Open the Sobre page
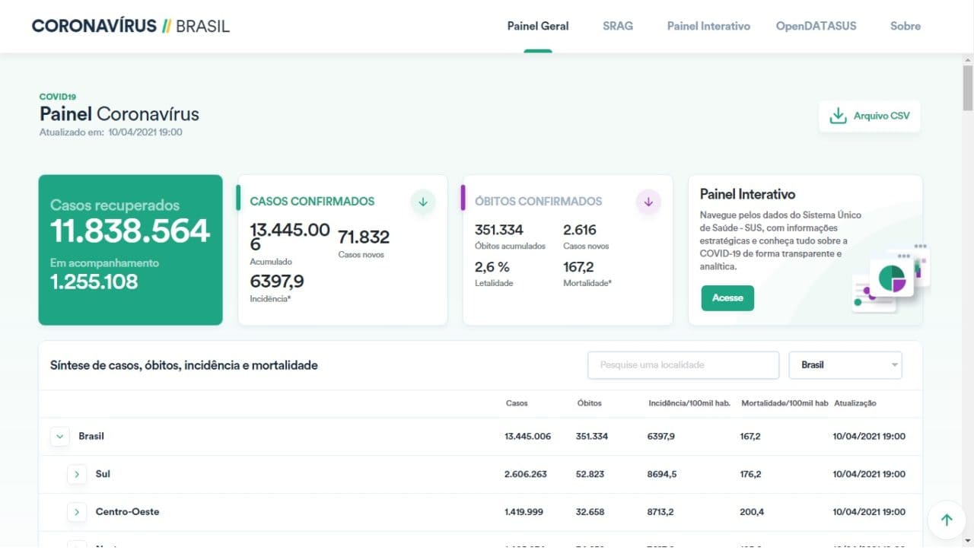 (905, 26)
